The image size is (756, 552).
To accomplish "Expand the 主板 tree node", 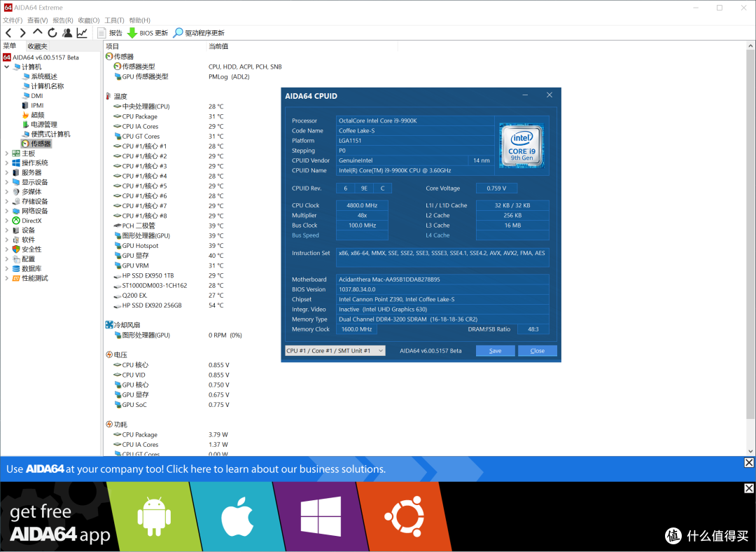I will pos(7,153).
